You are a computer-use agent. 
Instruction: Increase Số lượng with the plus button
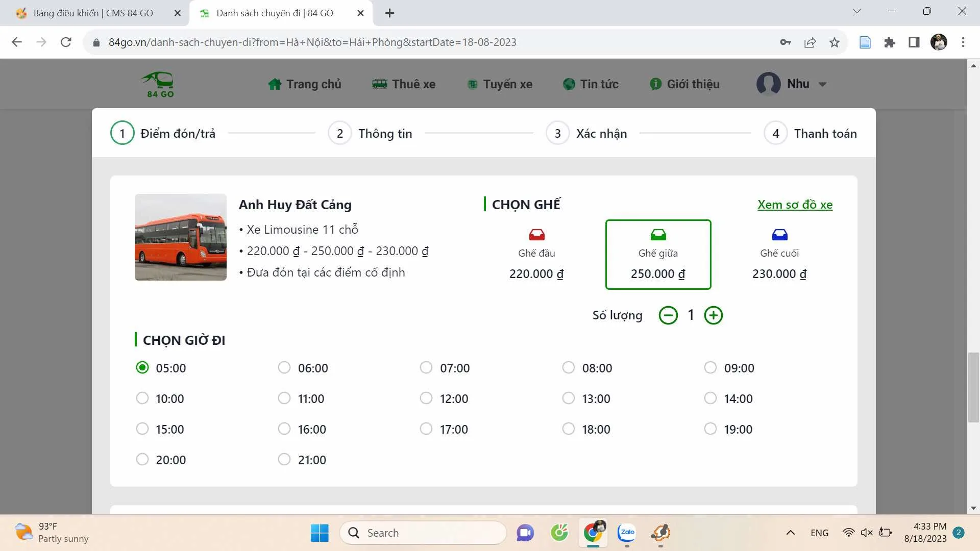coord(713,315)
